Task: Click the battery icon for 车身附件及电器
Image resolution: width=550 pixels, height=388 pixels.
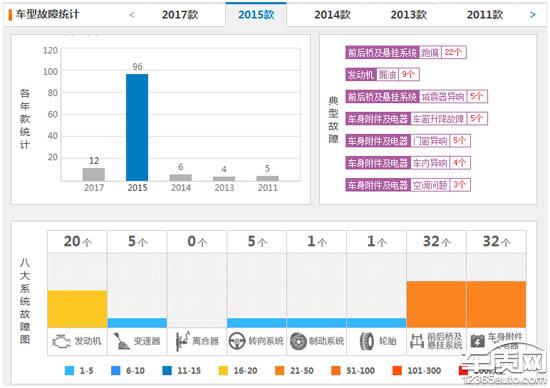Action: [x=477, y=341]
